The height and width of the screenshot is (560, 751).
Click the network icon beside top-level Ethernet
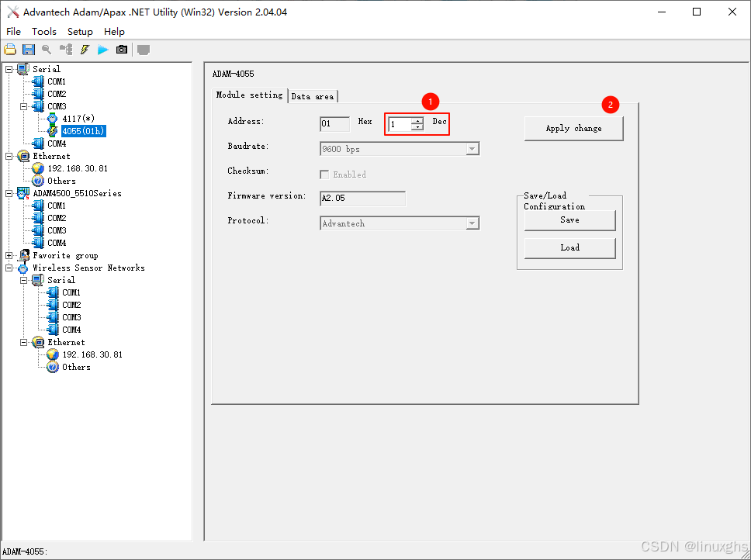tap(23, 156)
